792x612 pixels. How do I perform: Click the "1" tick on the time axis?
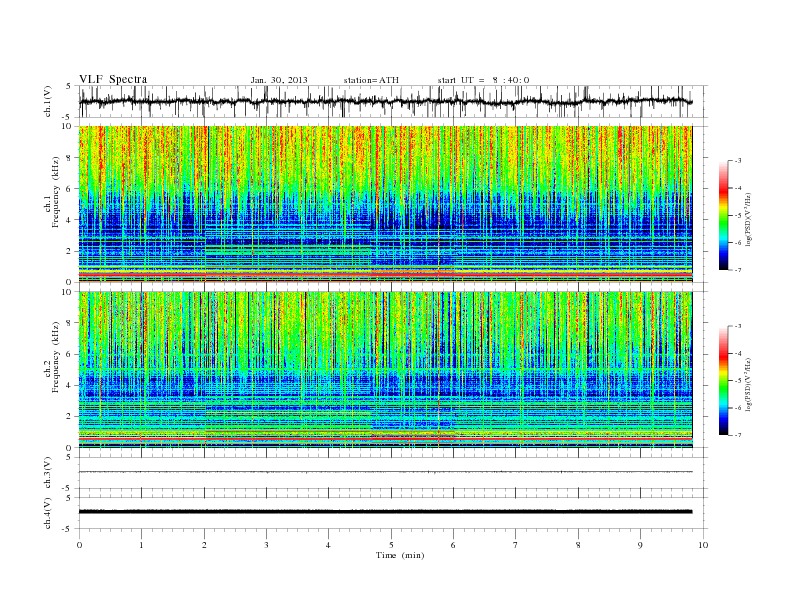coord(141,545)
